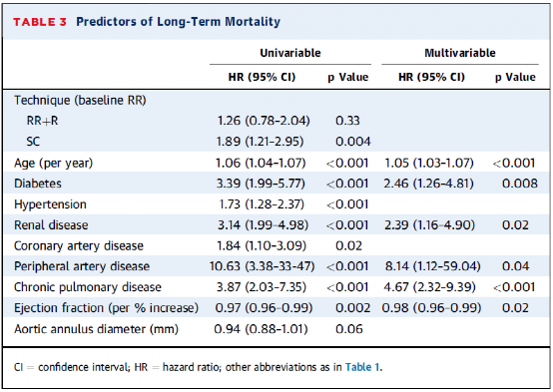
Task: Click the multivariable p Value header
Action: pyautogui.click(x=515, y=77)
